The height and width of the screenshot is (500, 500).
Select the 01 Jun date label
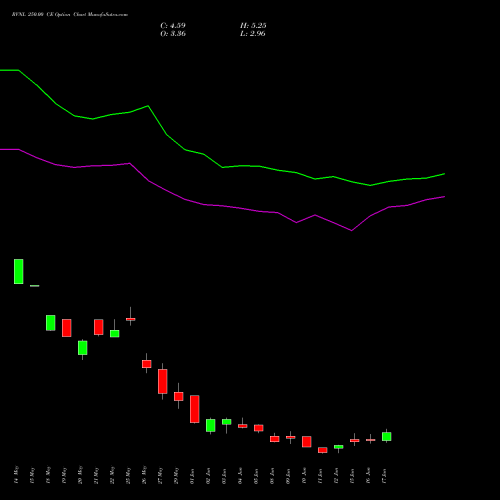coord(192,476)
